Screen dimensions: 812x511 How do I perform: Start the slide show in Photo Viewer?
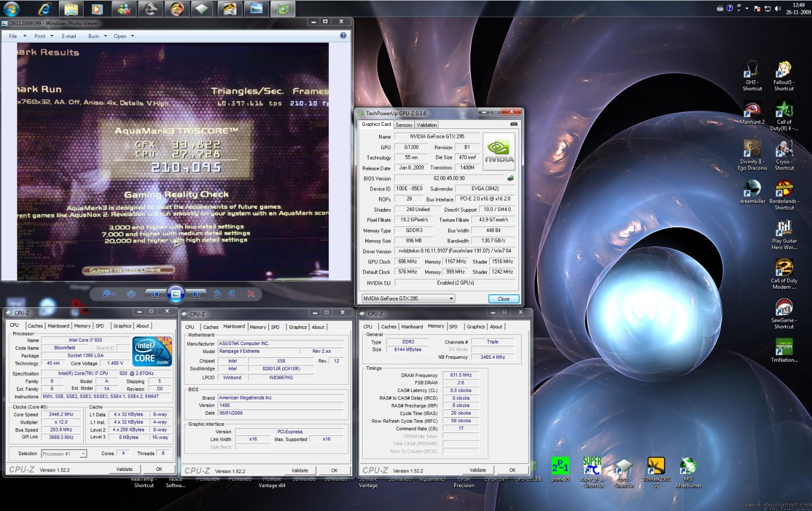176,294
